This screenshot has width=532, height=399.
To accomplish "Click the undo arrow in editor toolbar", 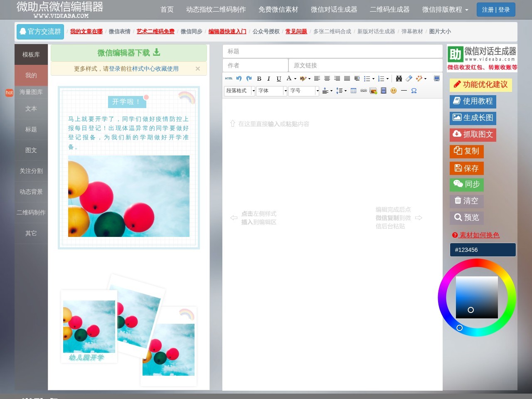I will [239, 78].
